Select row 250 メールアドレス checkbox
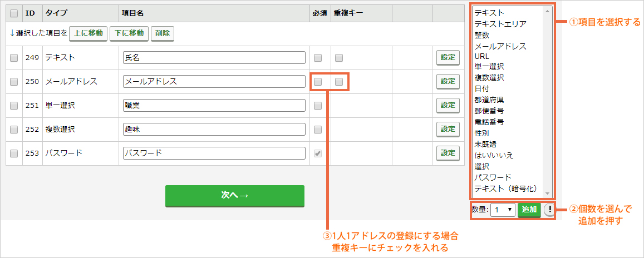Screen dimensions: 644x258 pyautogui.click(x=14, y=82)
